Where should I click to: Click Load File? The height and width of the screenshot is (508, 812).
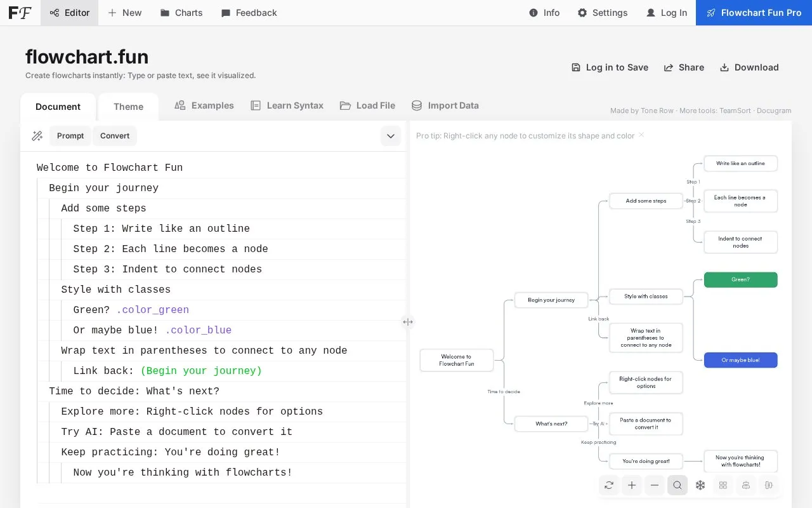[x=367, y=105]
